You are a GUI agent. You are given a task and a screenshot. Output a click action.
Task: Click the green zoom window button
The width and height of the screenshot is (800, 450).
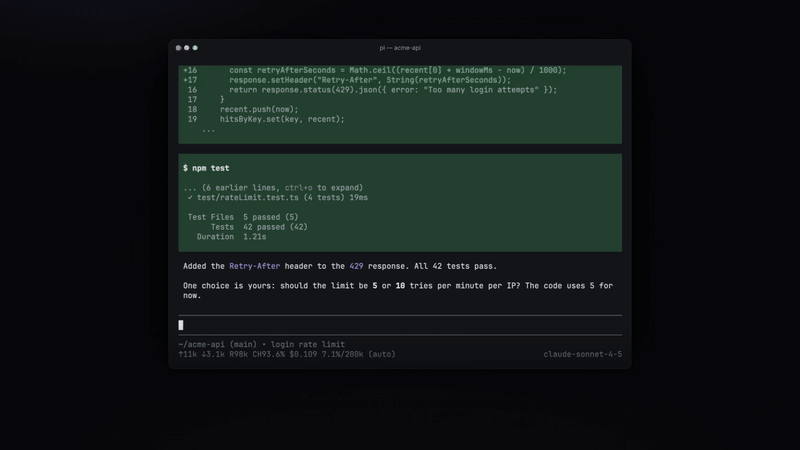[x=195, y=48]
